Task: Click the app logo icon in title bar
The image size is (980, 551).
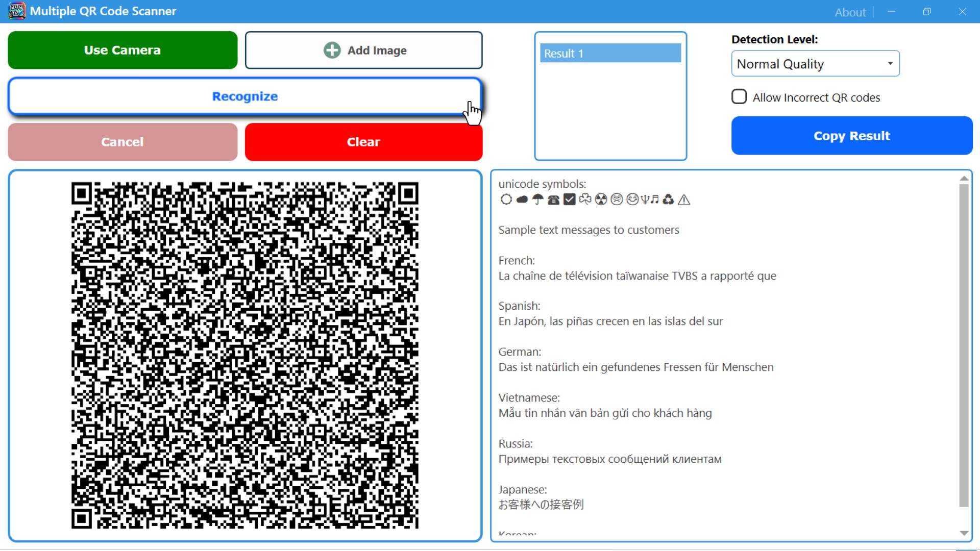Action: [16, 11]
